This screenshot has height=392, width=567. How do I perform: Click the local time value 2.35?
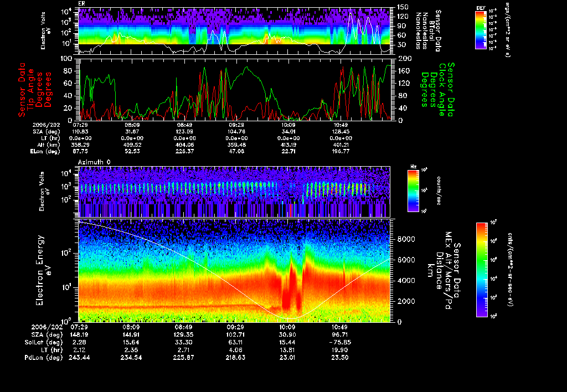[131, 350]
